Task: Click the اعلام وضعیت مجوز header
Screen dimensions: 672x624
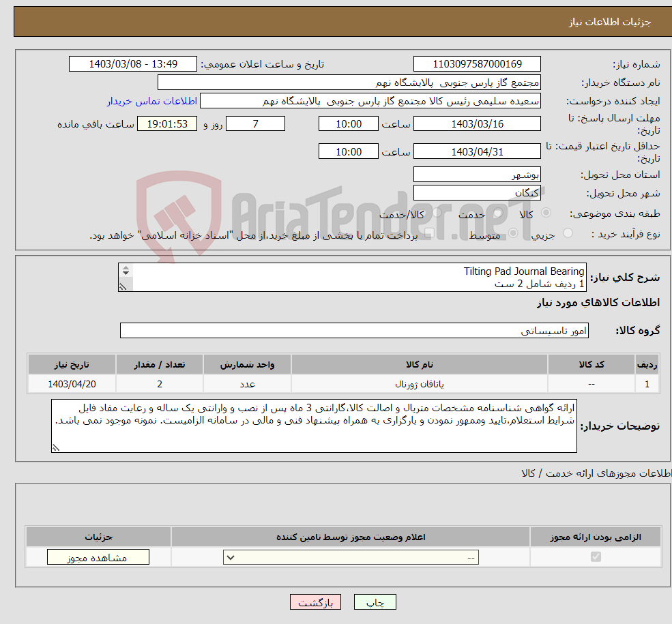Action: point(351,537)
